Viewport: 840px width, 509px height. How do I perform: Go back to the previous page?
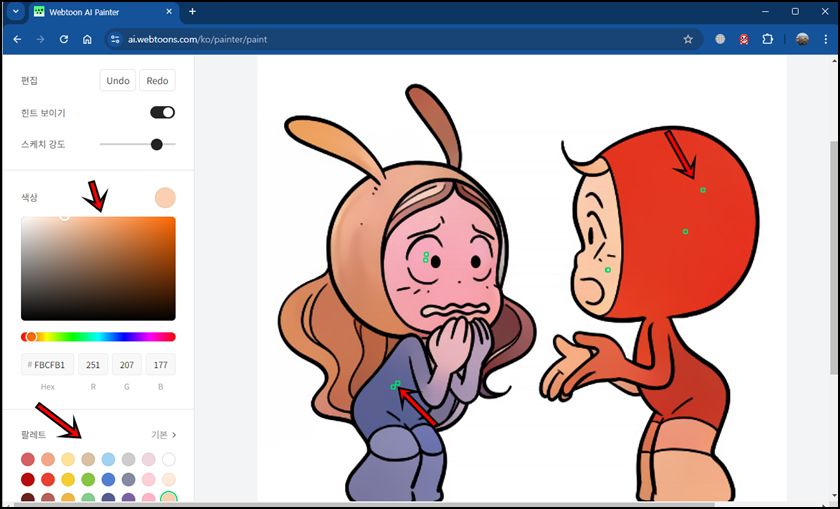point(17,39)
